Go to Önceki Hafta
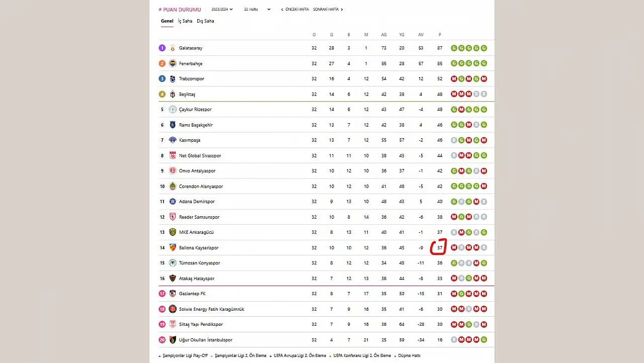The image size is (644, 363). click(x=295, y=10)
